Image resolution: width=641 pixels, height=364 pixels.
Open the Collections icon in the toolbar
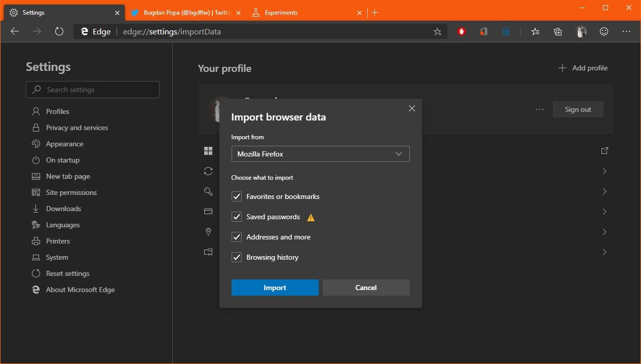pos(558,31)
